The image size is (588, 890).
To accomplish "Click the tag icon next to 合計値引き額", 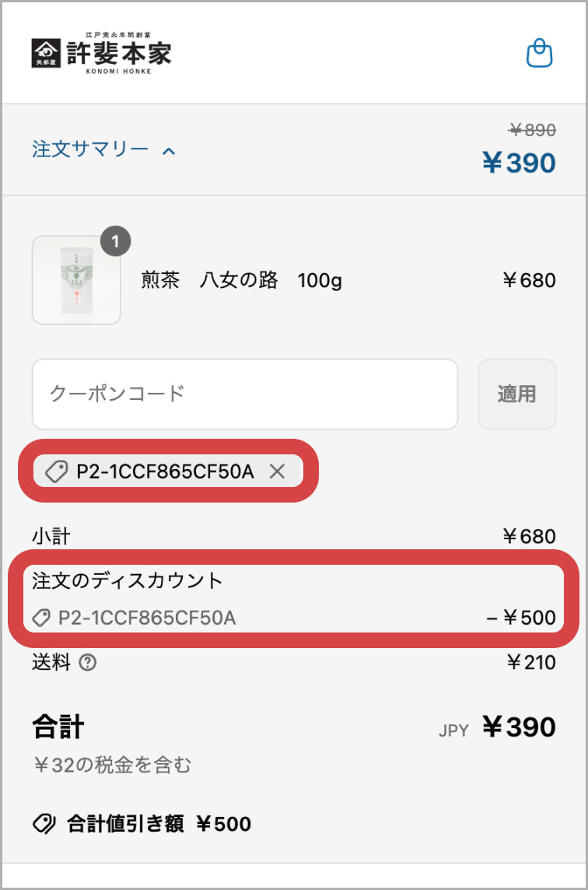I will tap(43, 824).
